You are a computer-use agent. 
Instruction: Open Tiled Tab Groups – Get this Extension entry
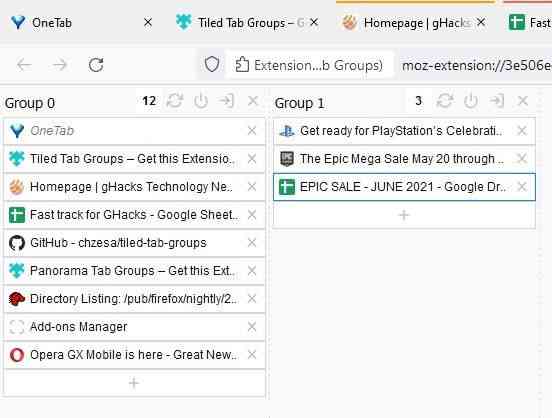134,159
